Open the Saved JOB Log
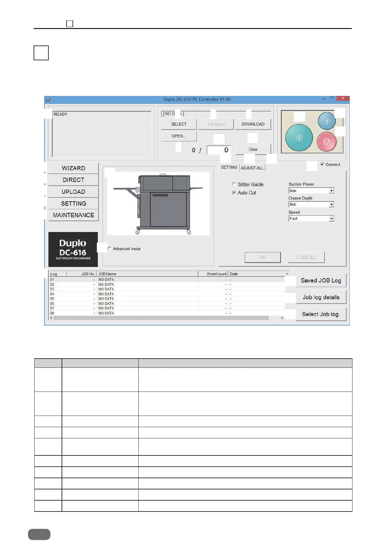The height and width of the screenshot is (555, 392). coord(321,280)
